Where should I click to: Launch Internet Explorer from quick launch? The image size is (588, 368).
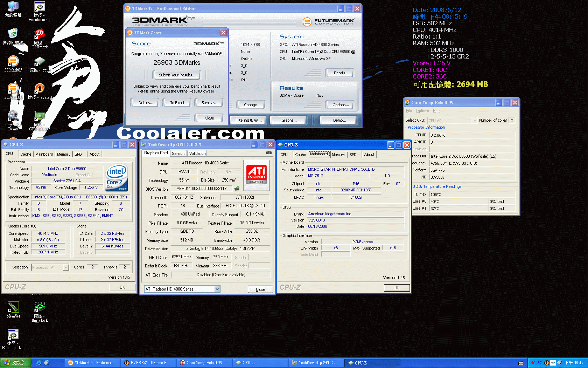39,363
